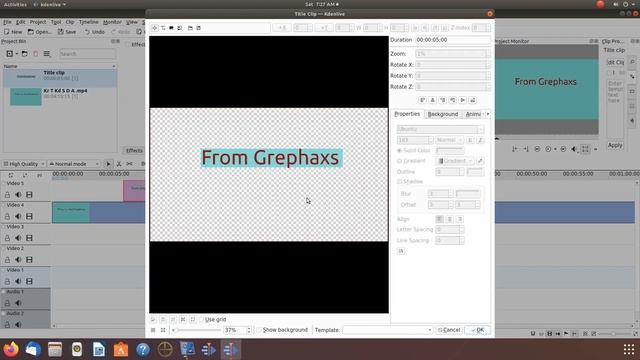This screenshot has height=360, width=640.
Task: Click the Open Document icon in title toolbar
Action: pos(190,28)
